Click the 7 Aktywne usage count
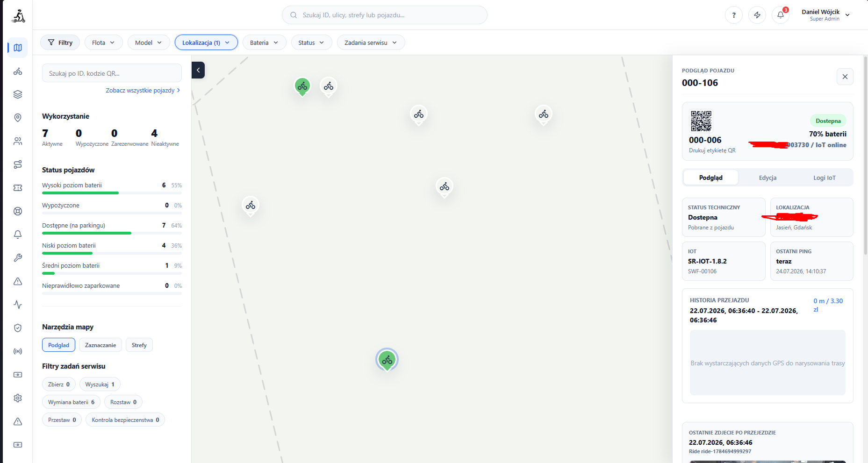The image size is (868, 463). (52, 137)
